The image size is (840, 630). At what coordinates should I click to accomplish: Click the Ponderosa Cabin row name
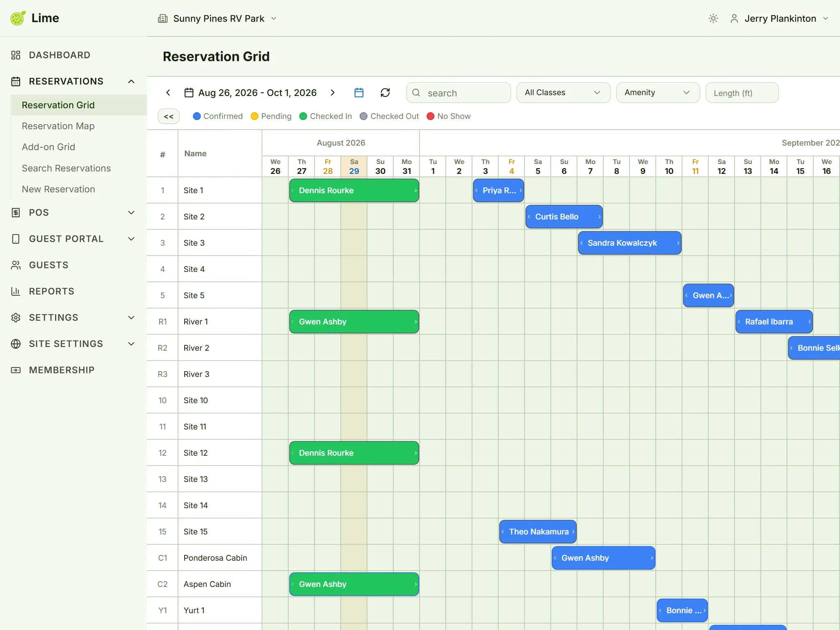pos(215,558)
